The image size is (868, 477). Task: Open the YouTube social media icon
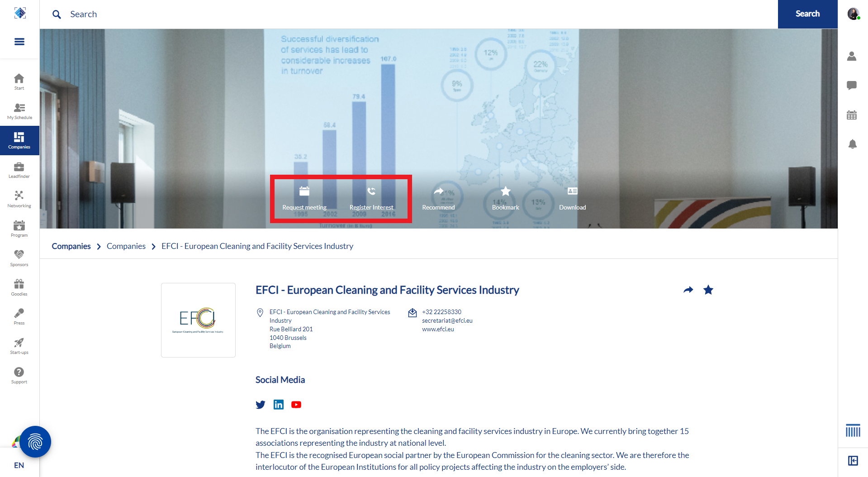[296, 405]
